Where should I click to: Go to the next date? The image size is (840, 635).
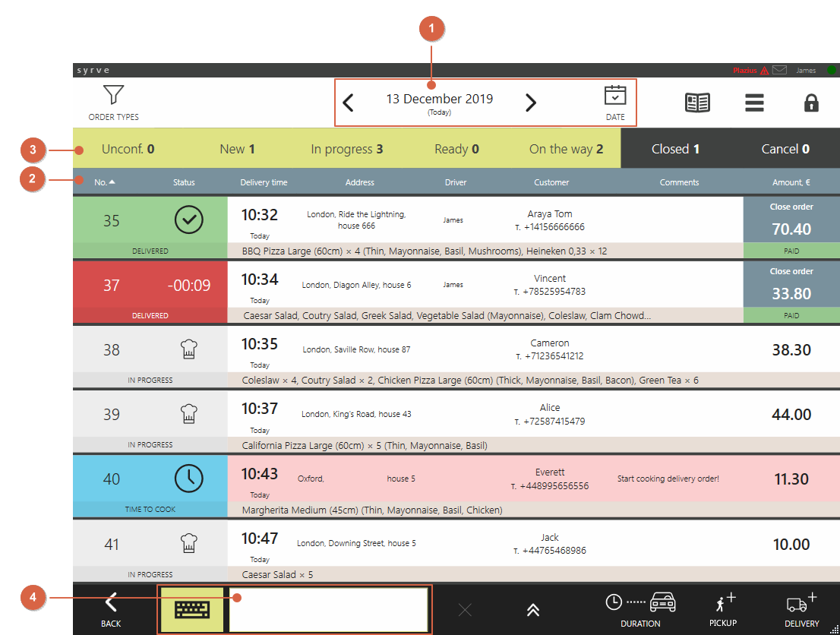[x=531, y=103]
